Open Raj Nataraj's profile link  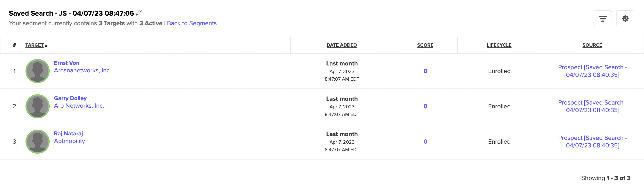(68, 134)
